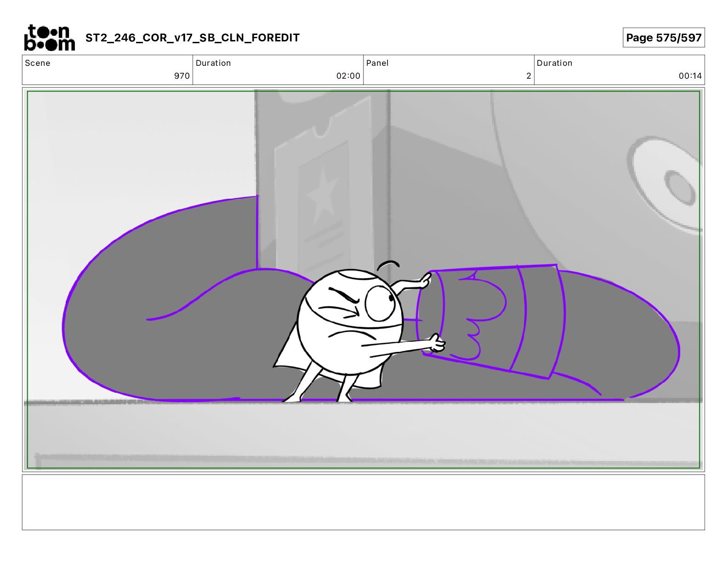Select the panel duration value 00:14
The height and width of the screenshot is (563, 728).
[x=690, y=76]
